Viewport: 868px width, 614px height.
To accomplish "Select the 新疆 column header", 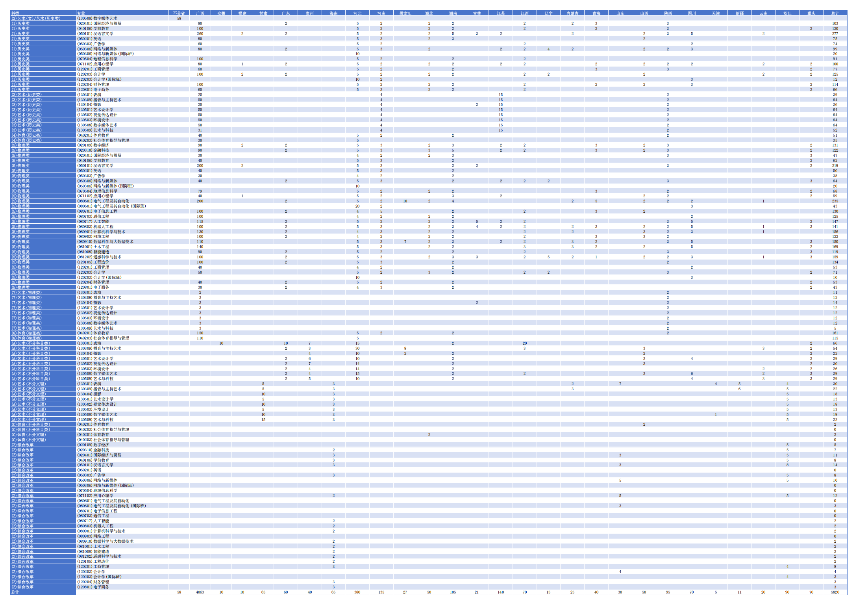I will point(740,13).
